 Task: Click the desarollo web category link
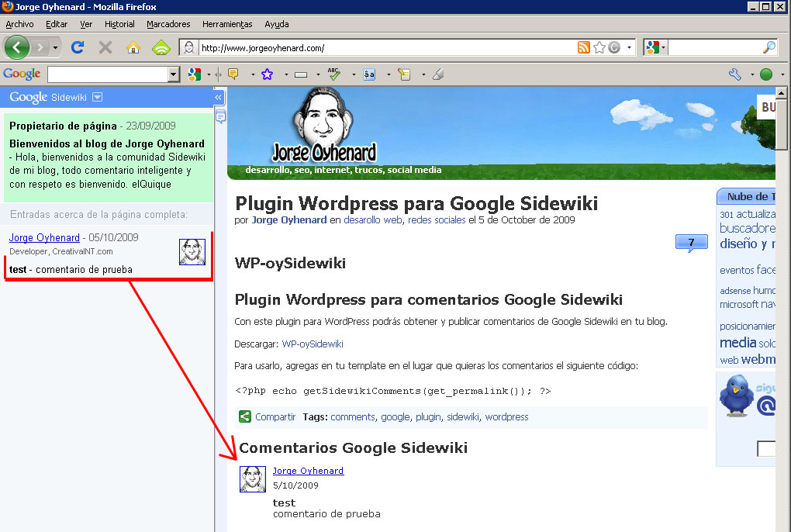pyautogui.click(x=373, y=220)
